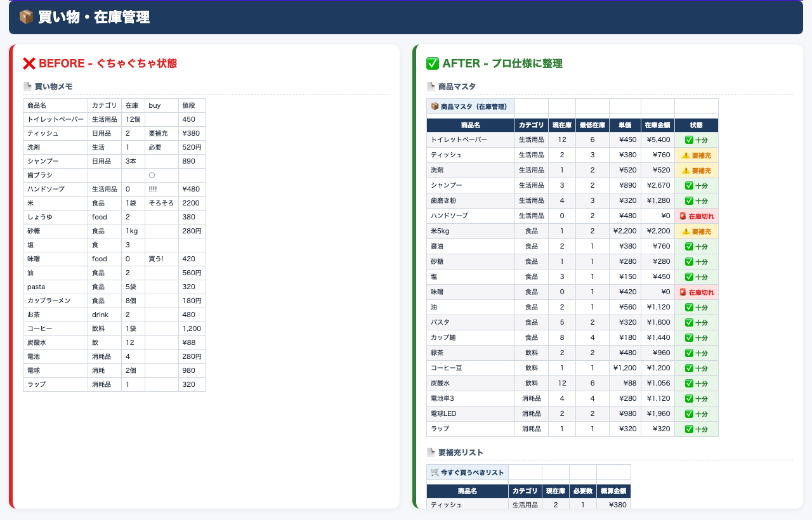Select the 在庫金額 column header

point(658,125)
